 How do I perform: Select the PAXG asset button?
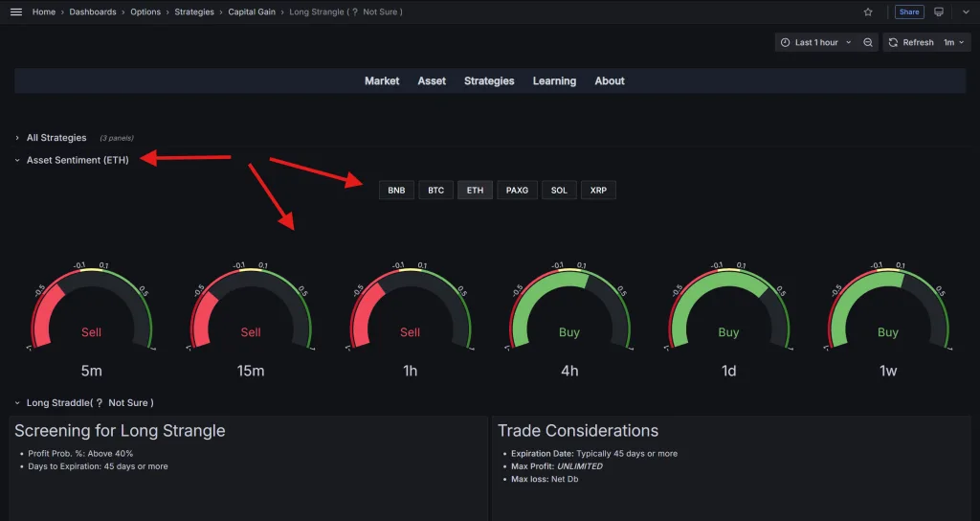coord(517,191)
